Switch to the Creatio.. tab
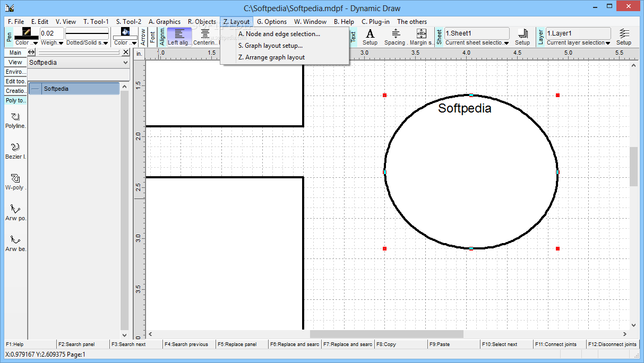Image resolution: width=644 pixels, height=363 pixels. (15, 91)
